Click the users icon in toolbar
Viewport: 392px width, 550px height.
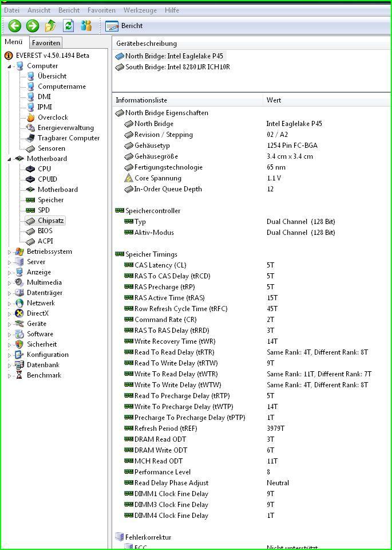click(x=86, y=26)
